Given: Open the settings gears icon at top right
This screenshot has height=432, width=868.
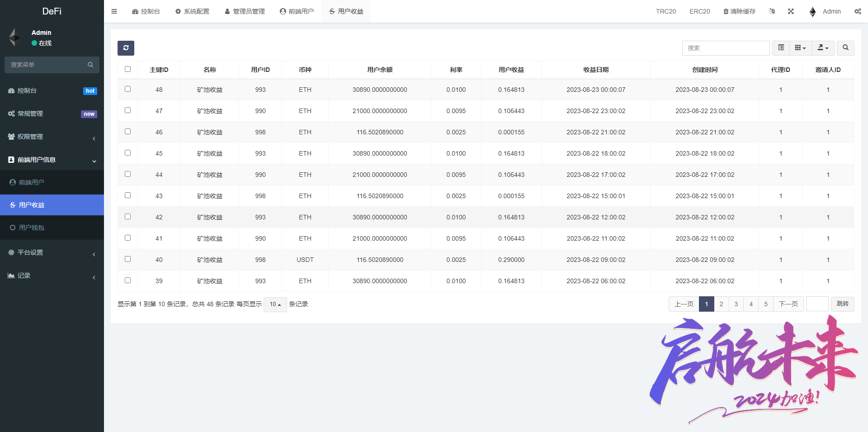Looking at the screenshot, I should click(858, 11).
